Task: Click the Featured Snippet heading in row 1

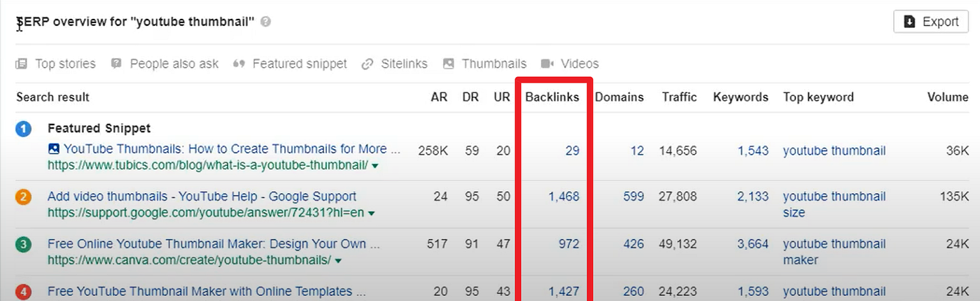Action: coord(99,129)
